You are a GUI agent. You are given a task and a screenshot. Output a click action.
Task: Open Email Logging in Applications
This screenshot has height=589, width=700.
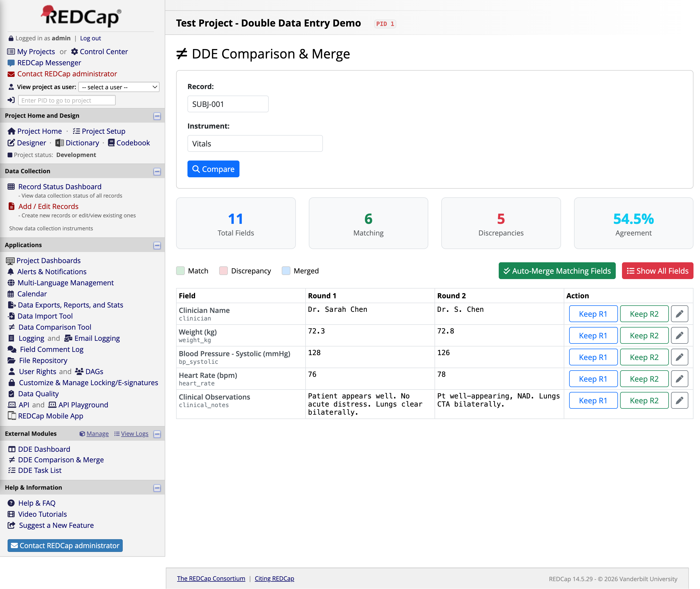pos(97,338)
